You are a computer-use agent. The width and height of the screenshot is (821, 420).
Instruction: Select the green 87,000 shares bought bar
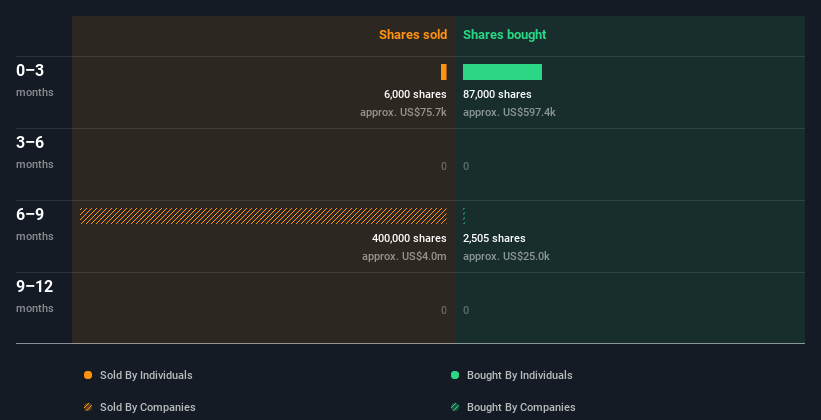[x=502, y=72]
